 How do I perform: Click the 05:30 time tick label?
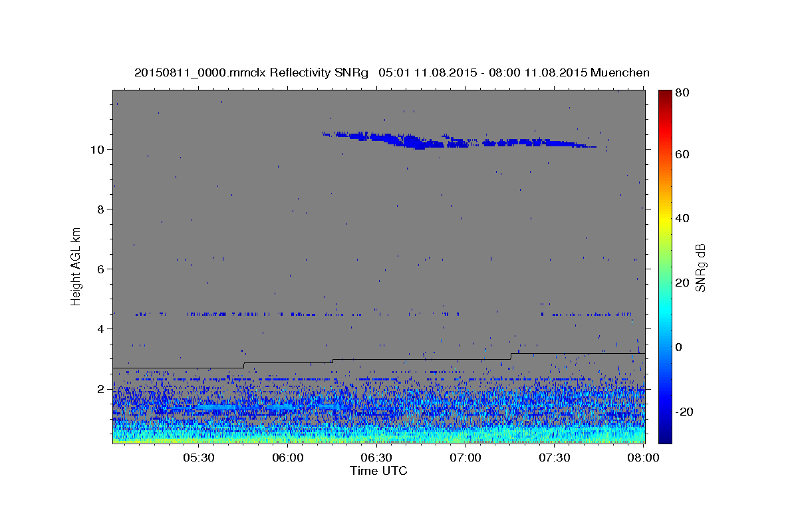tap(199, 458)
